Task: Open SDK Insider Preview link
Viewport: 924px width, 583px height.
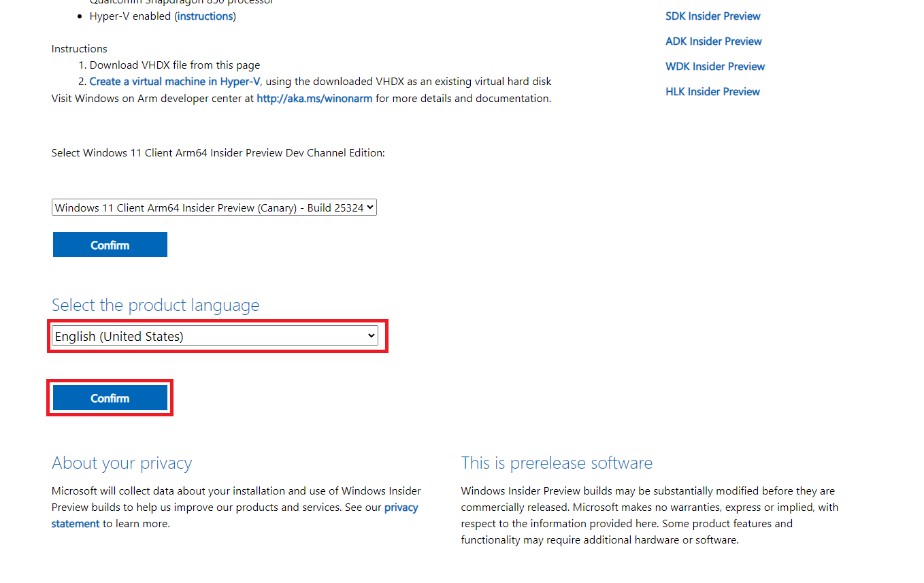Action: coord(713,16)
